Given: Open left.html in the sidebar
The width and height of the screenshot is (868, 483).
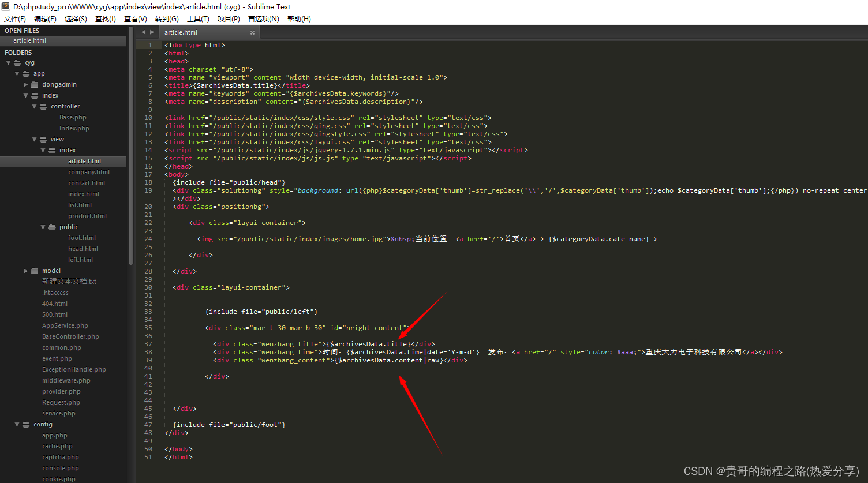Looking at the screenshot, I should pyautogui.click(x=80, y=260).
